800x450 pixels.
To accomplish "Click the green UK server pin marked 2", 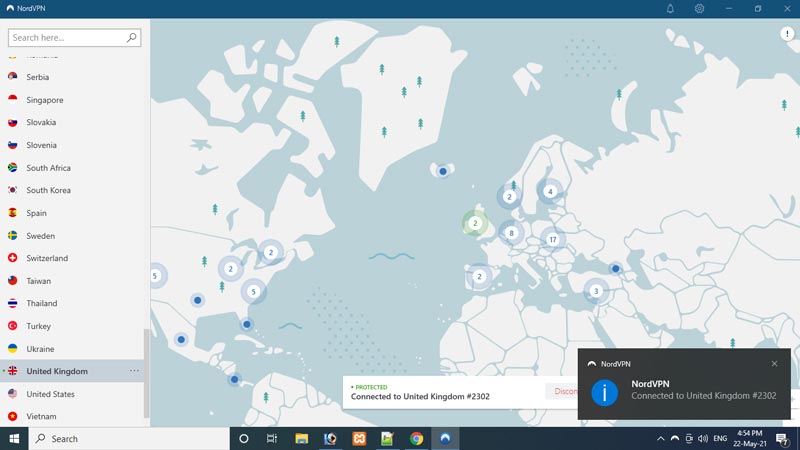I will tap(475, 223).
